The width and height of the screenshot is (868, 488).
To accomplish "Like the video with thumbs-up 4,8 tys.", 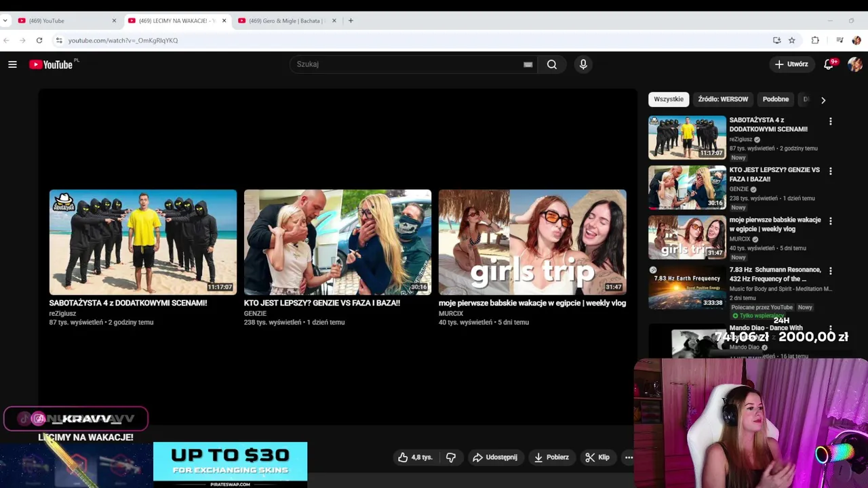I will point(415,457).
